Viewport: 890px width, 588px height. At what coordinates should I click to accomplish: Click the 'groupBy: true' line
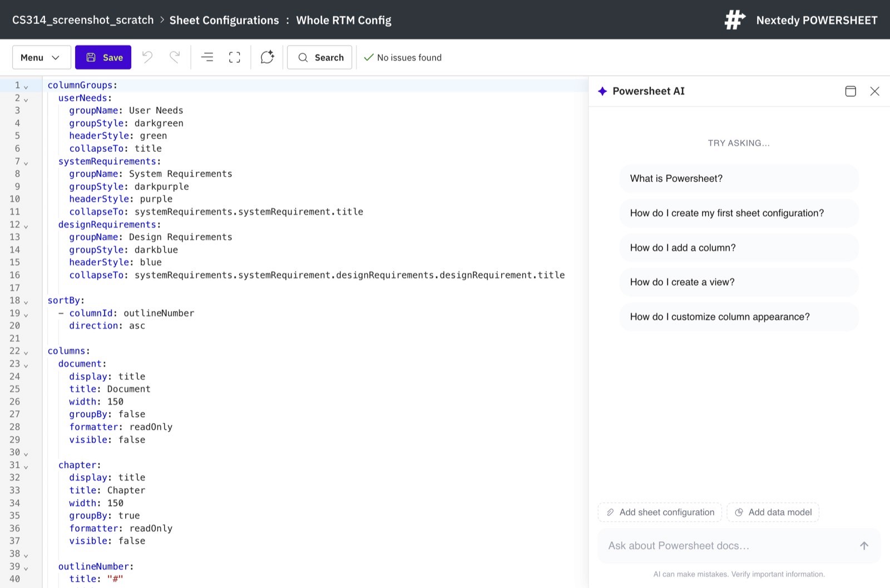click(105, 515)
